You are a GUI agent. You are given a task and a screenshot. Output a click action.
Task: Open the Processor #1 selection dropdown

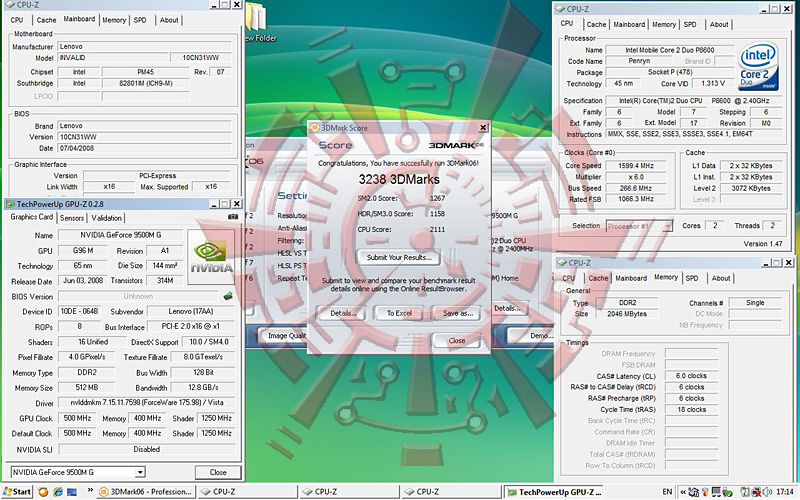668,226
